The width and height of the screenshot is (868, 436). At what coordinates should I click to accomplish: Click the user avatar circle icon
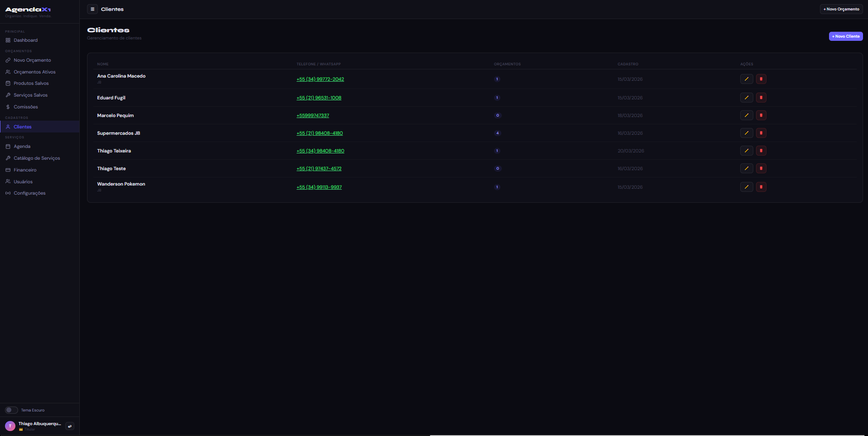[10, 426]
